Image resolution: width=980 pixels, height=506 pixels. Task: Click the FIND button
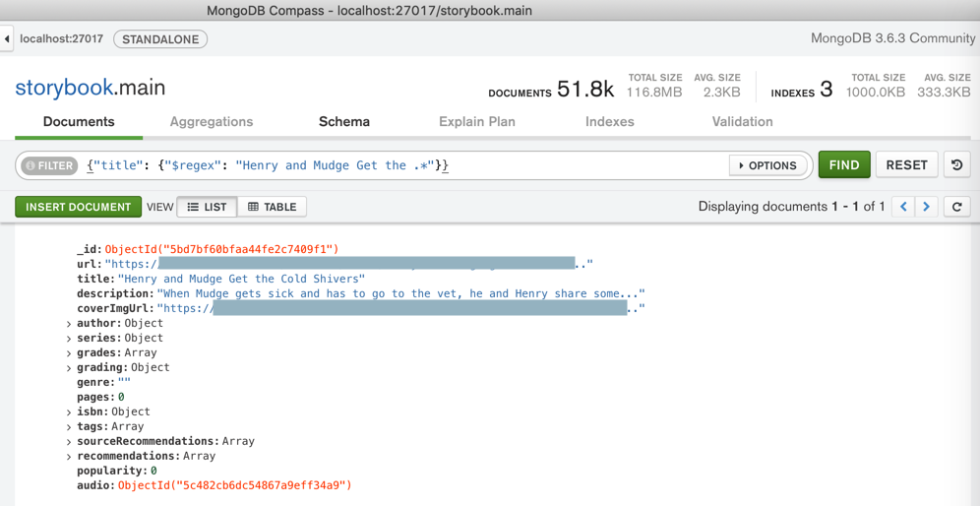tap(844, 165)
